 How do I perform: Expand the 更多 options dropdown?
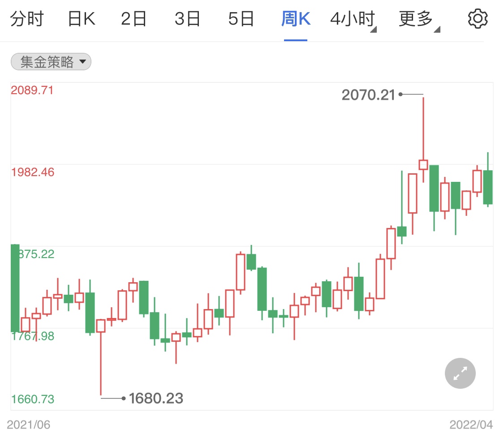coord(418,19)
